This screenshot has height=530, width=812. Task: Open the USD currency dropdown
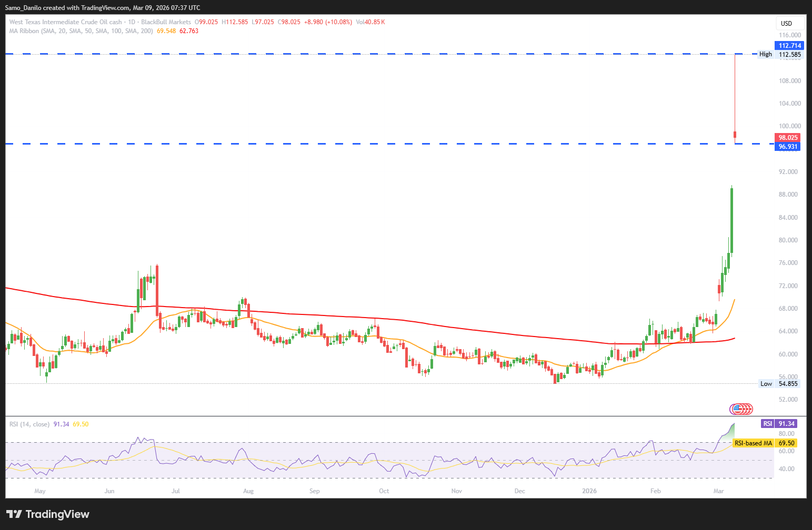coord(789,24)
